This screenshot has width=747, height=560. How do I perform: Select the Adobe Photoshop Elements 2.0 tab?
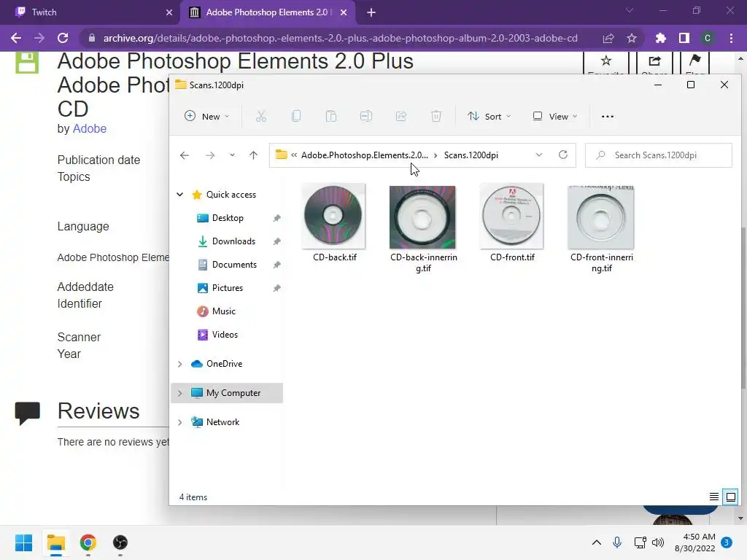(268, 12)
